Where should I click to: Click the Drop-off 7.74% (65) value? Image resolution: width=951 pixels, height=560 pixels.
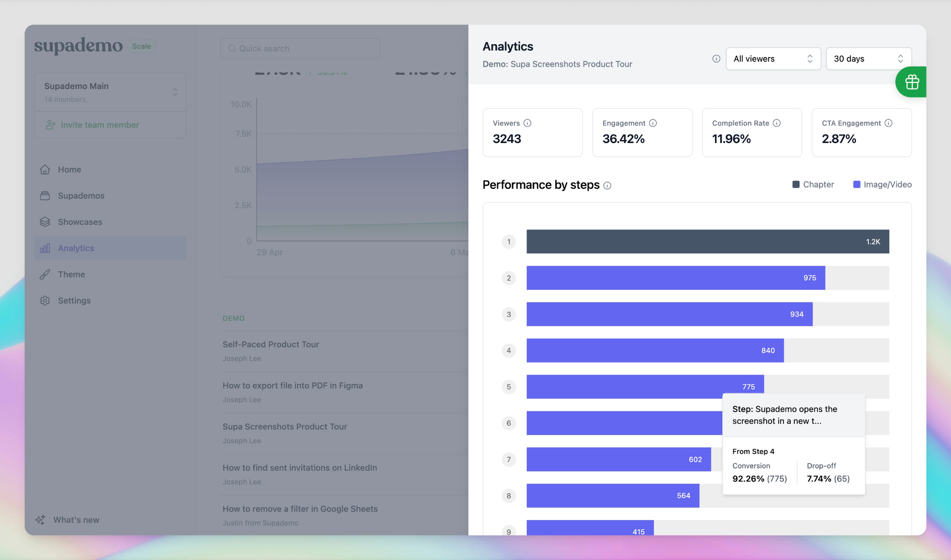pyautogui.click(x=828, y=479)
